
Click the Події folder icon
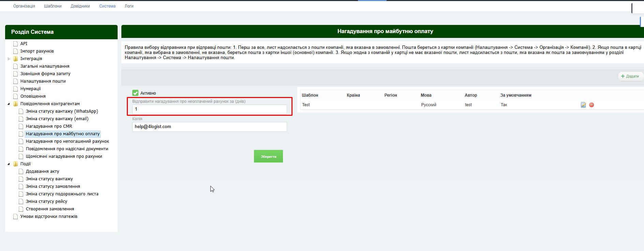tap(15, 164)
